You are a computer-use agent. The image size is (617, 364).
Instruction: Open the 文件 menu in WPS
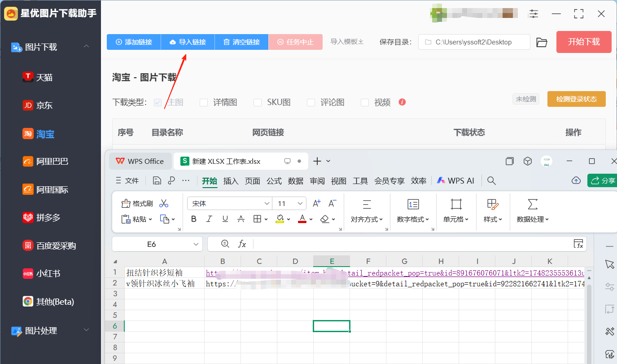click(x=127, y=180)
